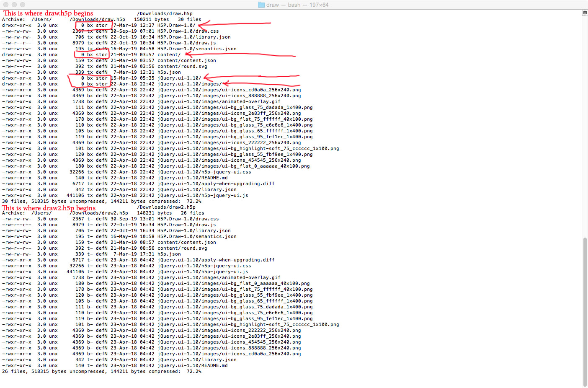Click the window title 'draw — bash — 197×64'

[297, 5]
